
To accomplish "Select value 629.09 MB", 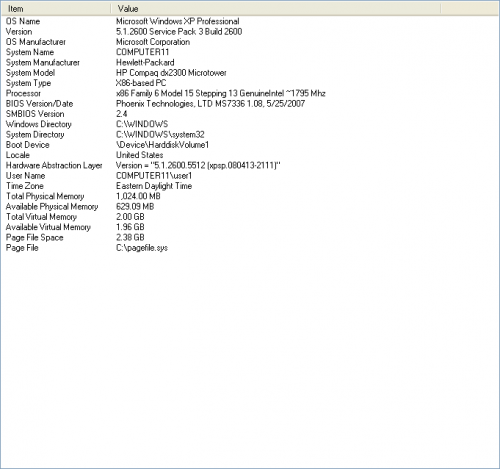I will 135,207.
